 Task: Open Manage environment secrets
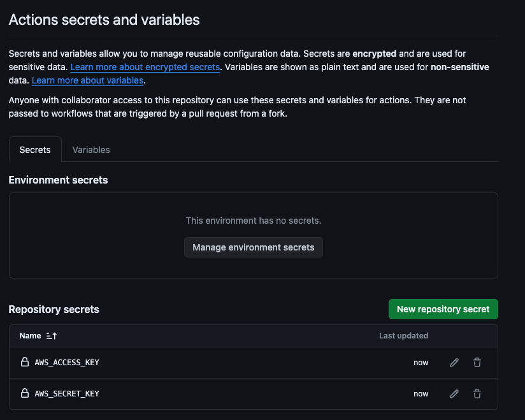[x=253, y=247]
